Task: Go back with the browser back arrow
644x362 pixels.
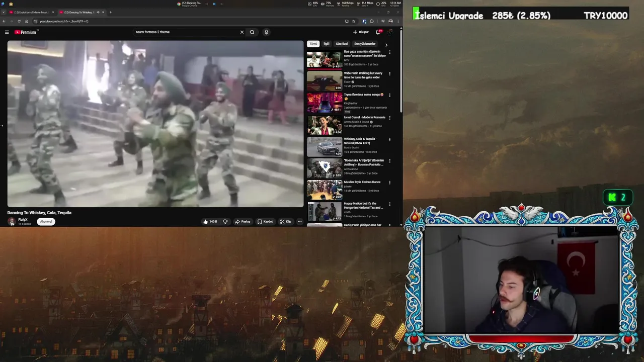Action: 4,21
